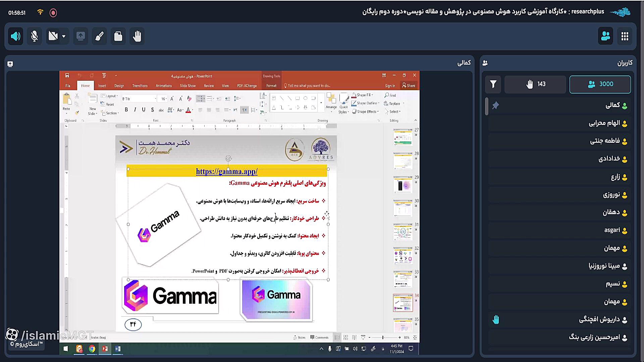Adjust the PowerPoint zoom slider

coord(383,338)
